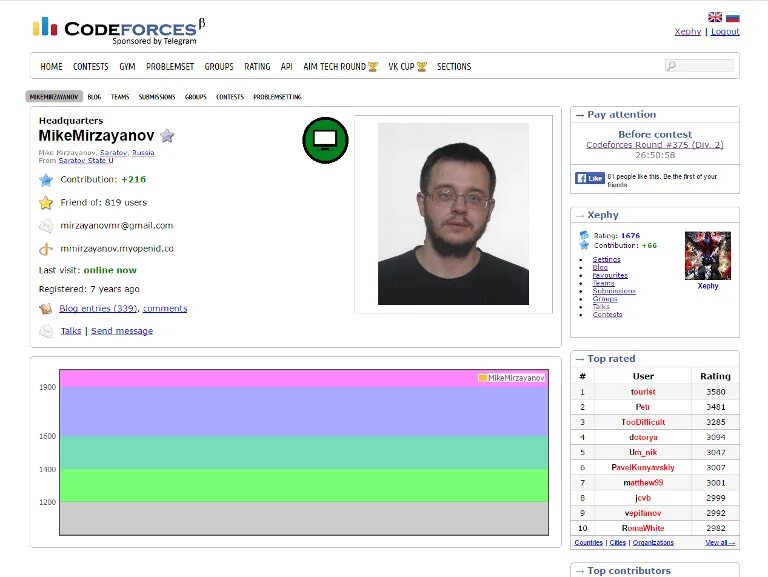Image resolution: width=768 pixels, height=577 pixels.
Task: Open the comments link
Action: [x=165, y=308]
